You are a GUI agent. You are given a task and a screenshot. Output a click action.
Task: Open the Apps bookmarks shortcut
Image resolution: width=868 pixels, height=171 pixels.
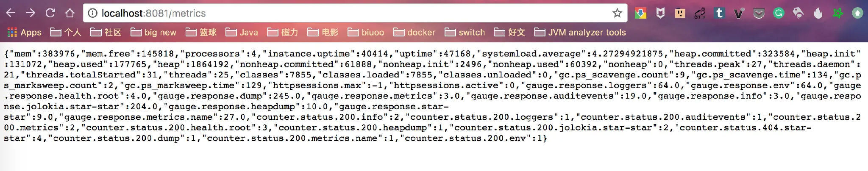click(25, 32)
